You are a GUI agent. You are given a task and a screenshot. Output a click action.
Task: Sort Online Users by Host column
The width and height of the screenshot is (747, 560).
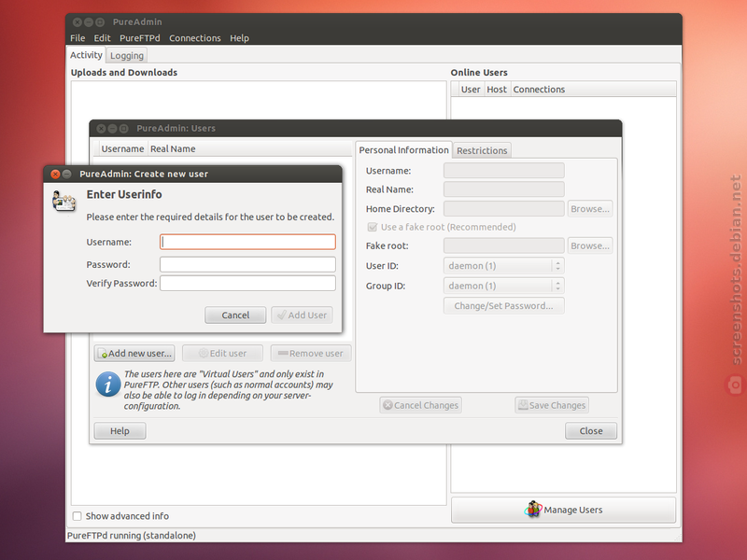(x=497, y=90)
